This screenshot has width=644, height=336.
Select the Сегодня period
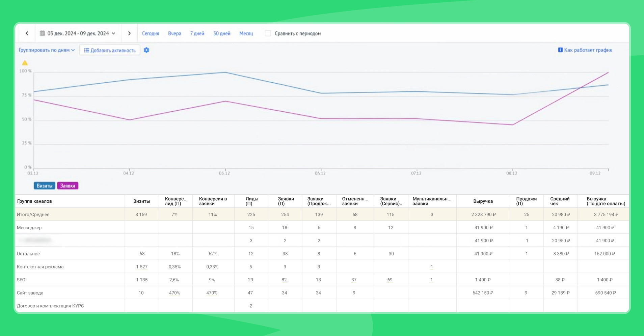[151, 33]
